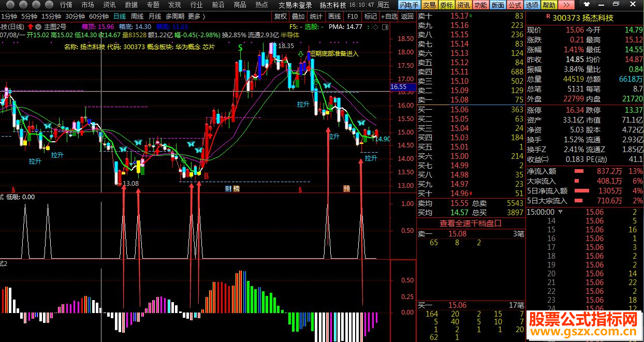Click the 13.08 low price label
This screenshot has height=342, width=644.
pyautogui.click(x=130, y=183)
